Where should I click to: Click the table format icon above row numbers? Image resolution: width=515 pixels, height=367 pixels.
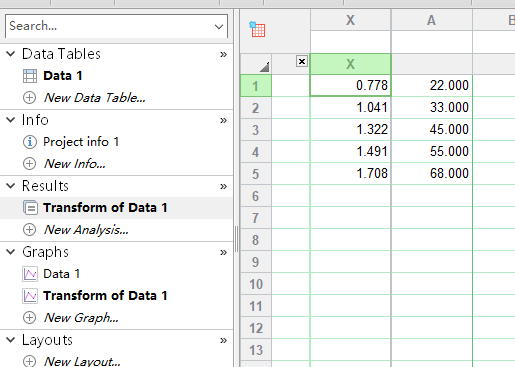tap(257, 29)
